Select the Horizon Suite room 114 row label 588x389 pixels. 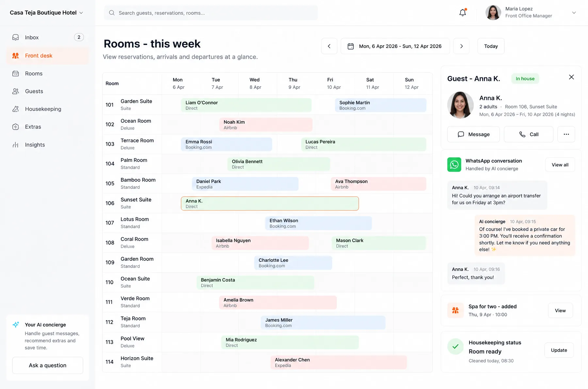pyautogui.click(x=132, y=362)
